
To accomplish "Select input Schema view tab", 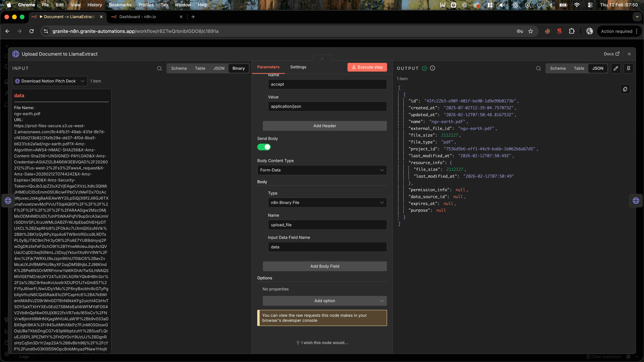I will tap(179, 68).
